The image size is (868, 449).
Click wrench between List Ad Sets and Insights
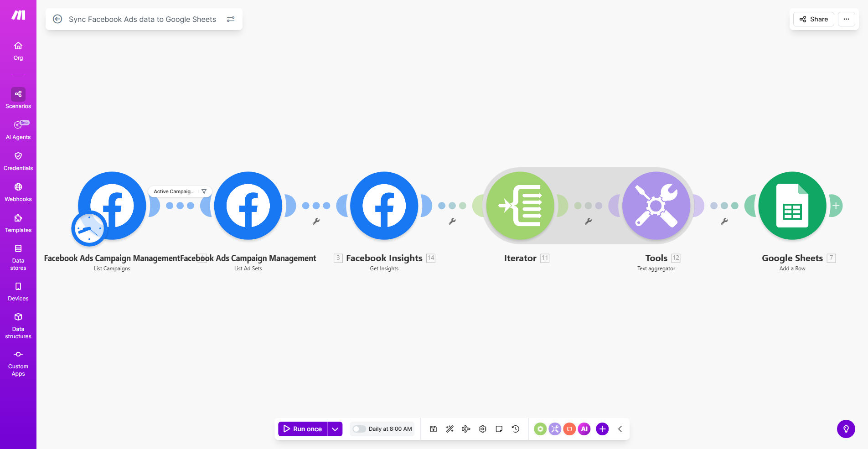316,221
